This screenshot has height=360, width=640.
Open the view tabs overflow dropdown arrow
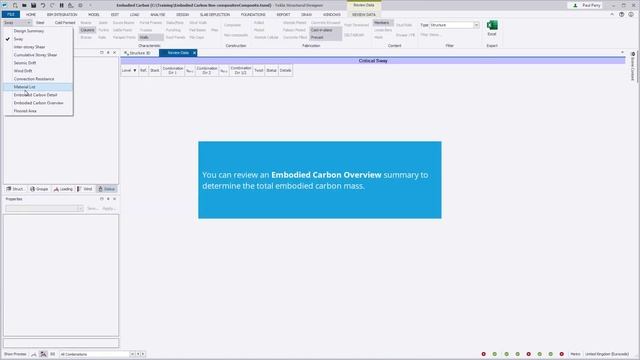point(622,52)
